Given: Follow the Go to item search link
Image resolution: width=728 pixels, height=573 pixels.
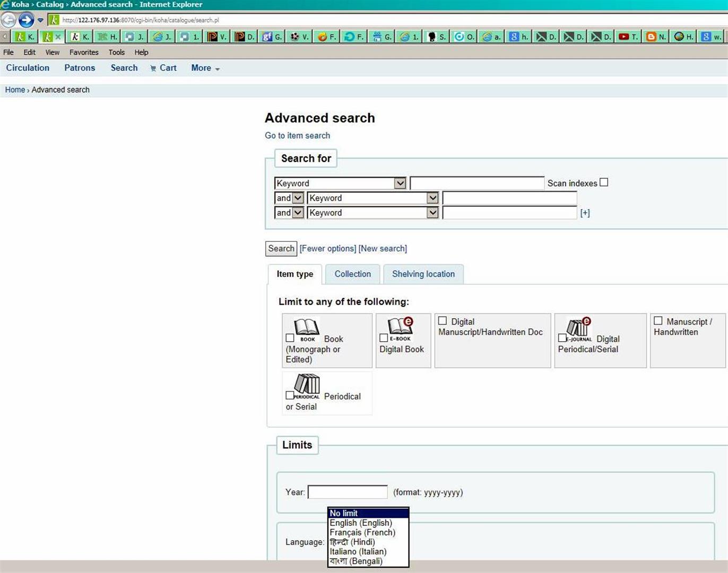Looking at the screenshot, I should coord(298,136).
